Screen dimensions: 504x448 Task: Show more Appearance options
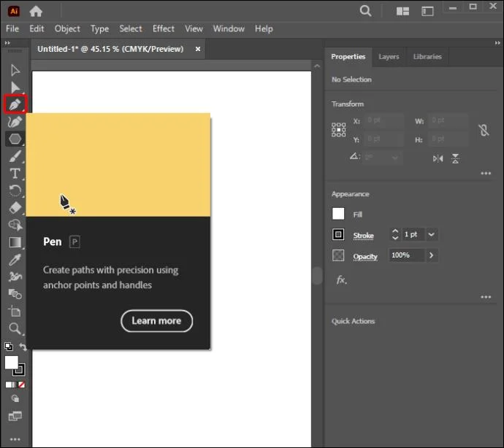[486, 297]
